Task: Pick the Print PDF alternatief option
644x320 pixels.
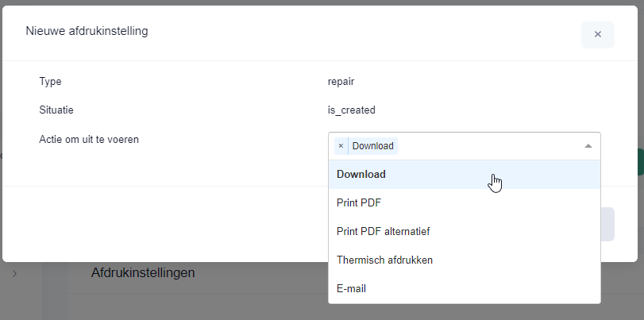Action: click(x=464, y=231)
